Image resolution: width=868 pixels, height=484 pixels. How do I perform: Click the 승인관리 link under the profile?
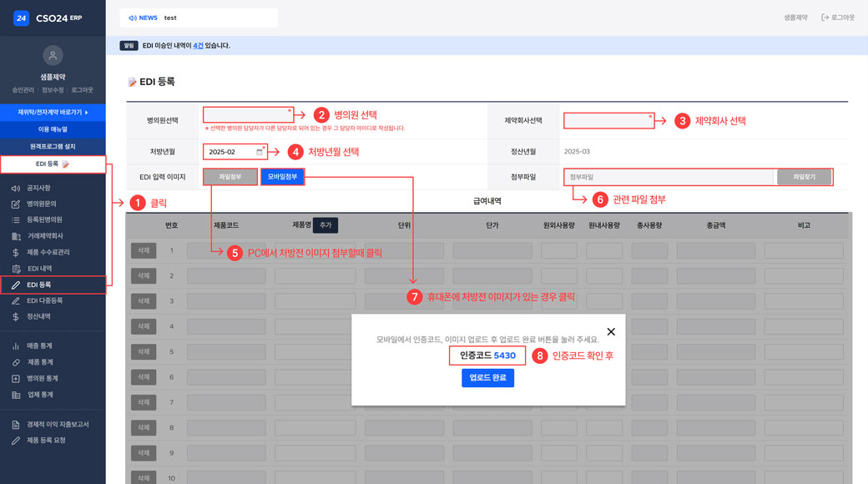click(23, 90)
